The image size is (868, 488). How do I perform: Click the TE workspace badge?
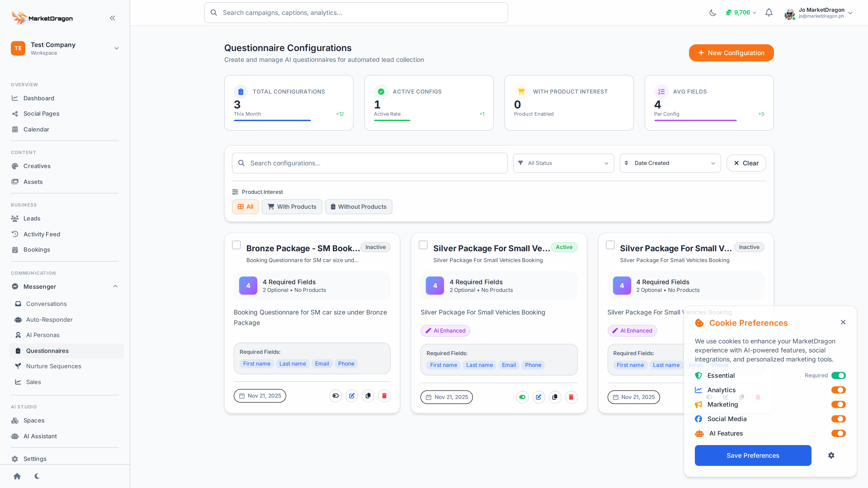click(x=18, y=48)
